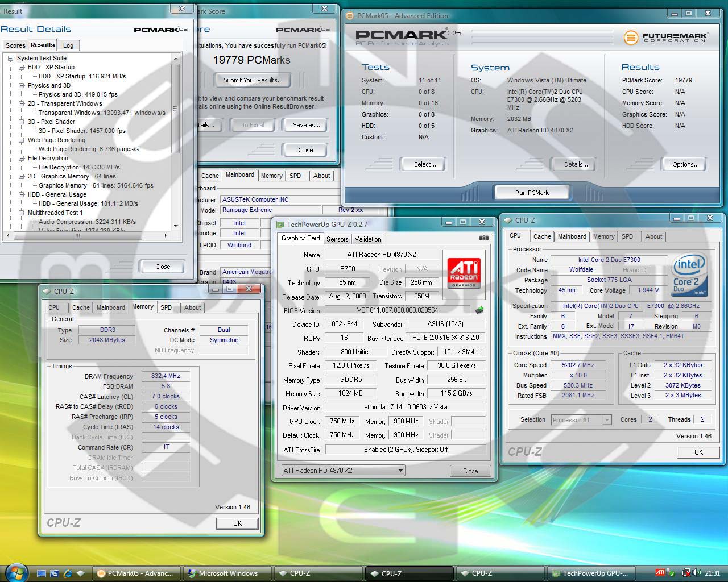Click the network tray icon
The height and width of the screenshot is (582, 728).
pos(686,573)
